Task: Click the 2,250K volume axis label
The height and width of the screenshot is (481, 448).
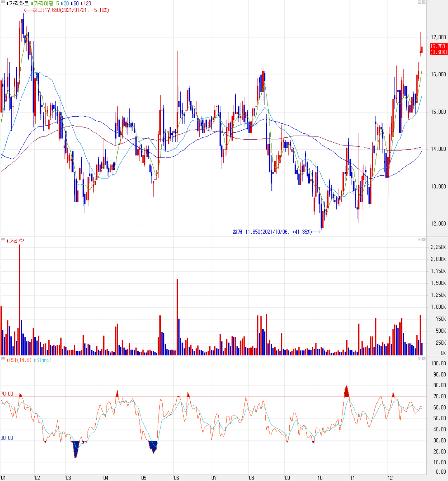Action: 438,247
